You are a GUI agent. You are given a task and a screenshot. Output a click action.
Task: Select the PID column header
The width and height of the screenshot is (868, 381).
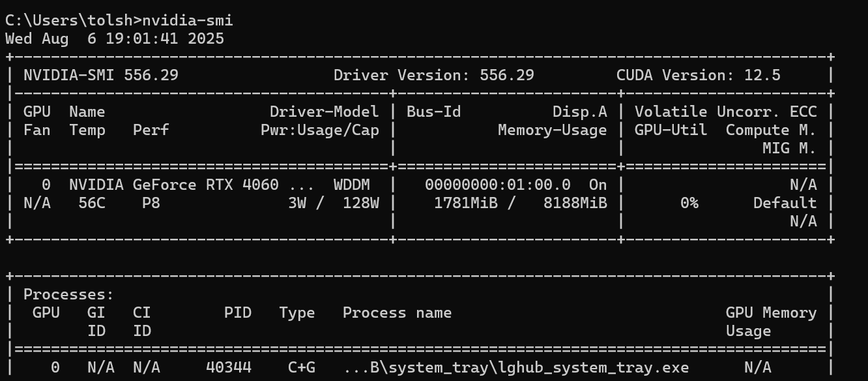(x=238, y=312)
